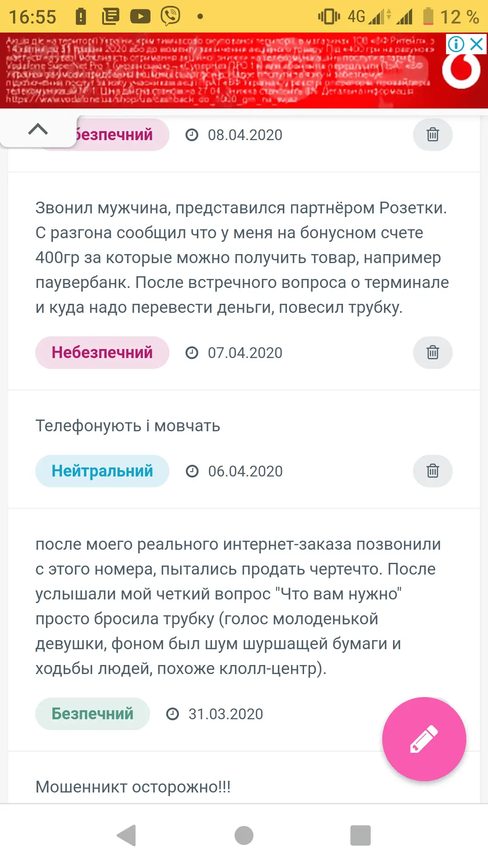Open the Vodafone advertisement banner
Screen dimensions: 488x868
(x=217, y=71)
